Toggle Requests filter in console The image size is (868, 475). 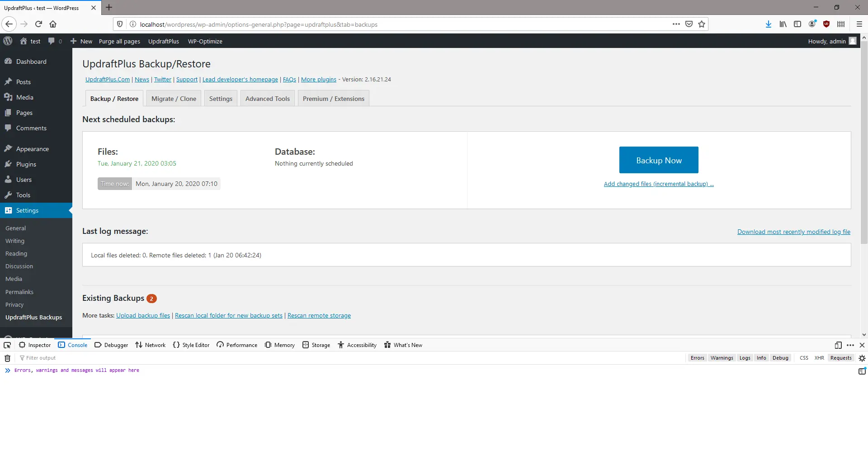(x=841, y=358)
